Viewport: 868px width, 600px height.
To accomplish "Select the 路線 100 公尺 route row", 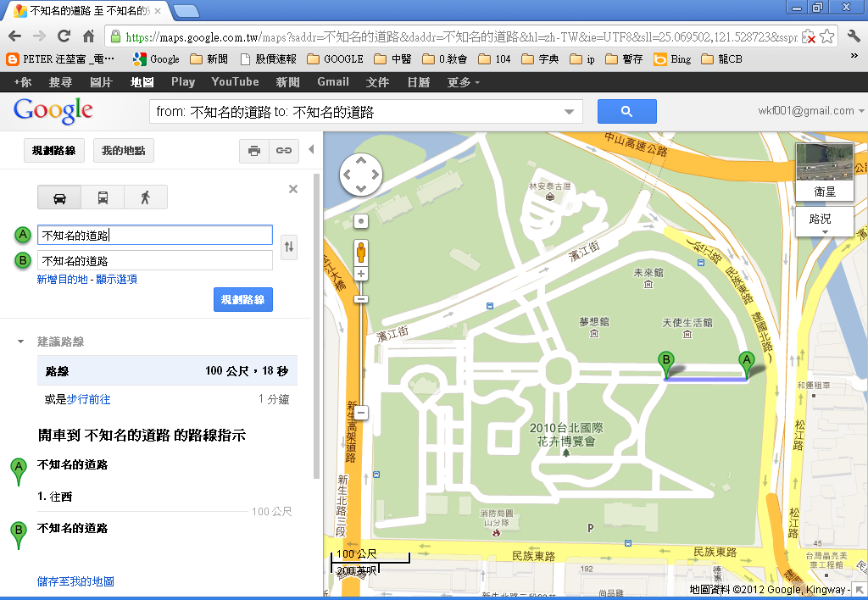I will coord(167,371).
